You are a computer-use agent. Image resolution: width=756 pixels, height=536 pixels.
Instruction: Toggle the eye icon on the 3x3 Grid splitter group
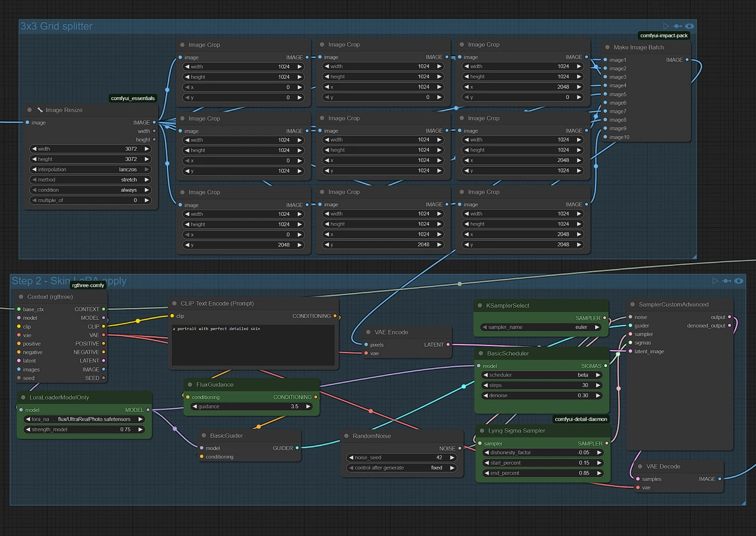tap(689, 26)
